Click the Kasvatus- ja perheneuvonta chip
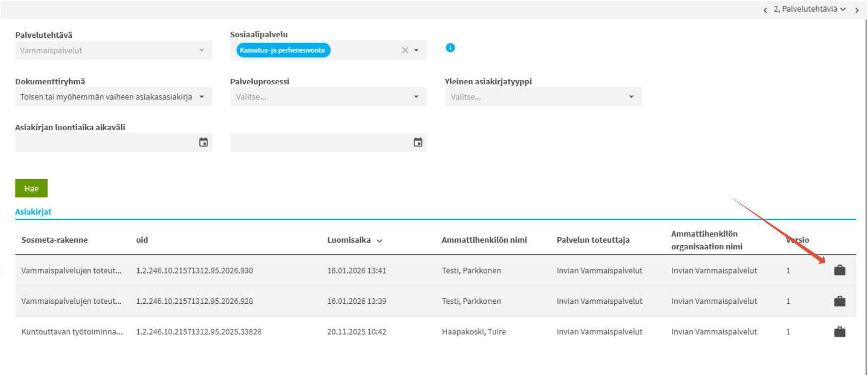Image resolution: width=868 pixels, height=376 pixels. tap(282, 50)
